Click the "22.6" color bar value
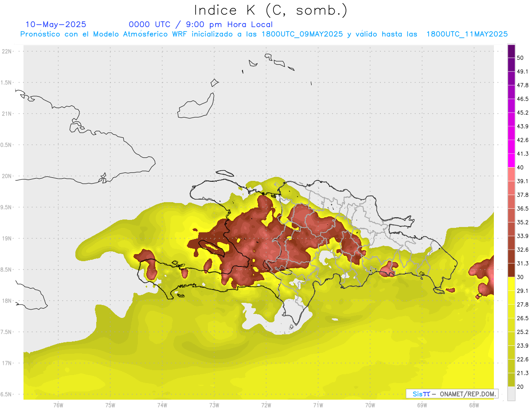This screenshot has width=532, height=411. 522,360
